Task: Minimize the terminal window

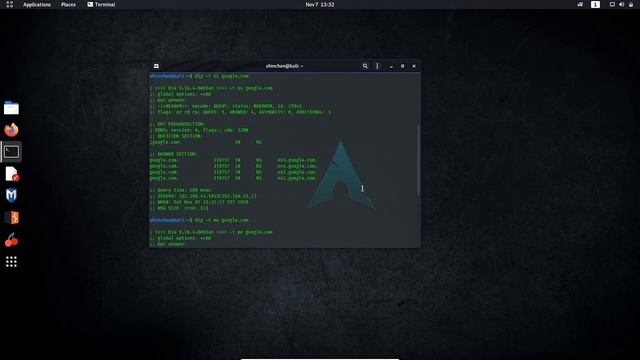Action: tap(391, 66)
